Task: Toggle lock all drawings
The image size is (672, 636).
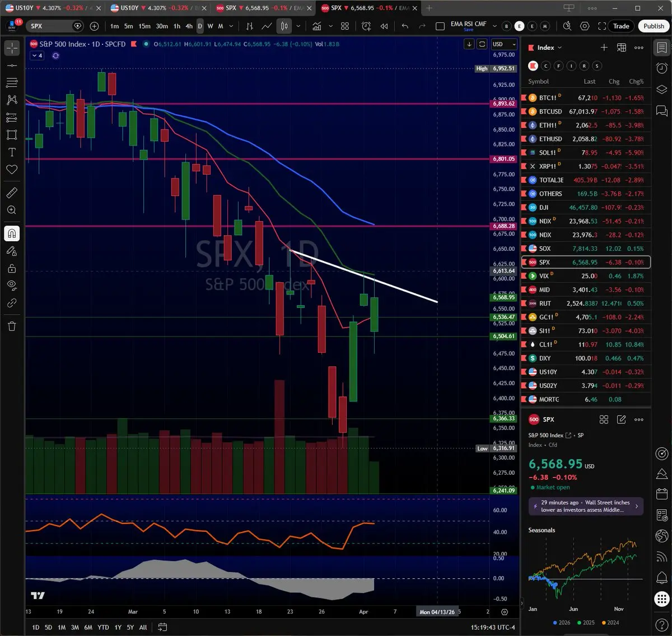Action: tap(12, 268)
